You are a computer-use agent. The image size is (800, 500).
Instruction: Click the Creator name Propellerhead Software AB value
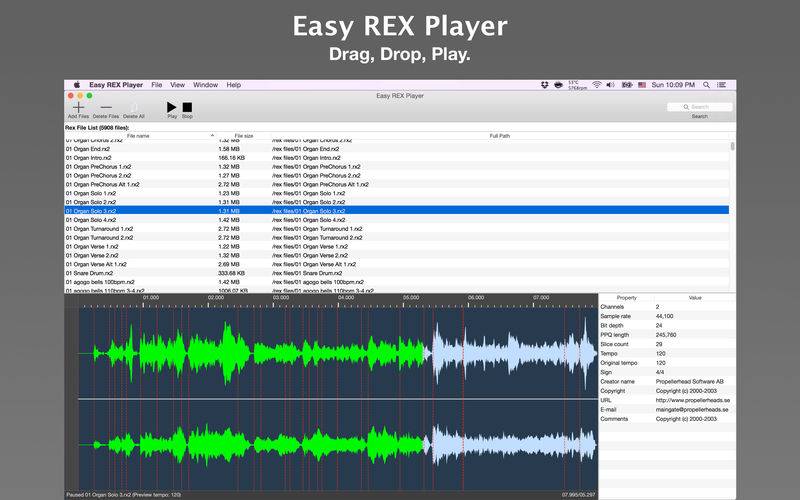pyautogui.click(x=689, y=382)
